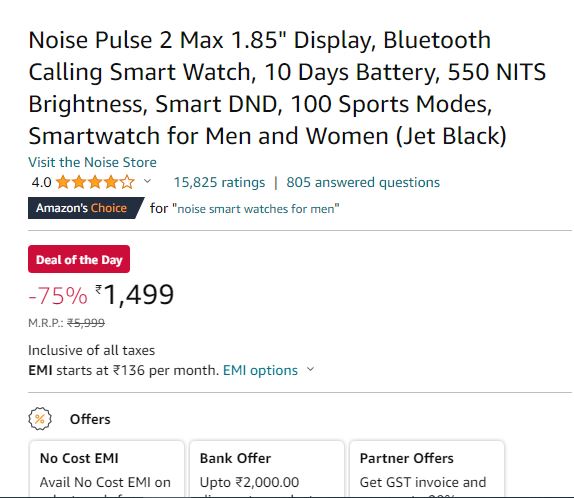The image size is (574, 498).
Task: Click the ₹1,499 deal price
Action: (x=134, y=295)
